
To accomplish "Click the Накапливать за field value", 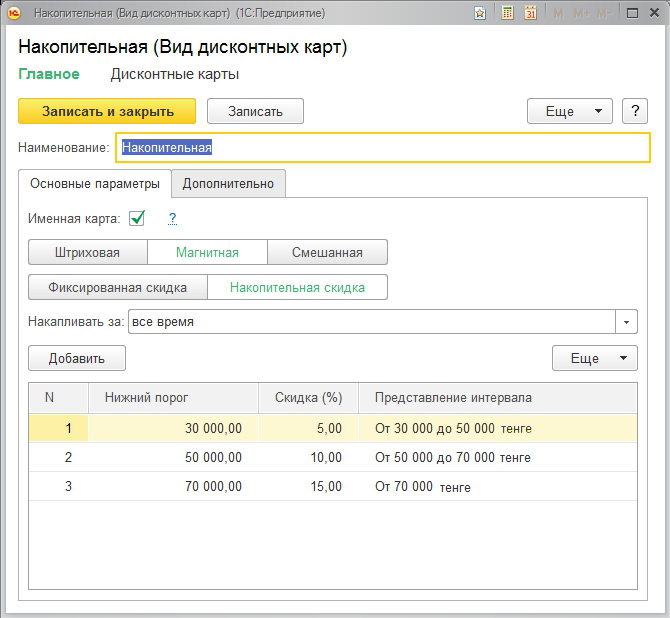I will tap(372, 322).
